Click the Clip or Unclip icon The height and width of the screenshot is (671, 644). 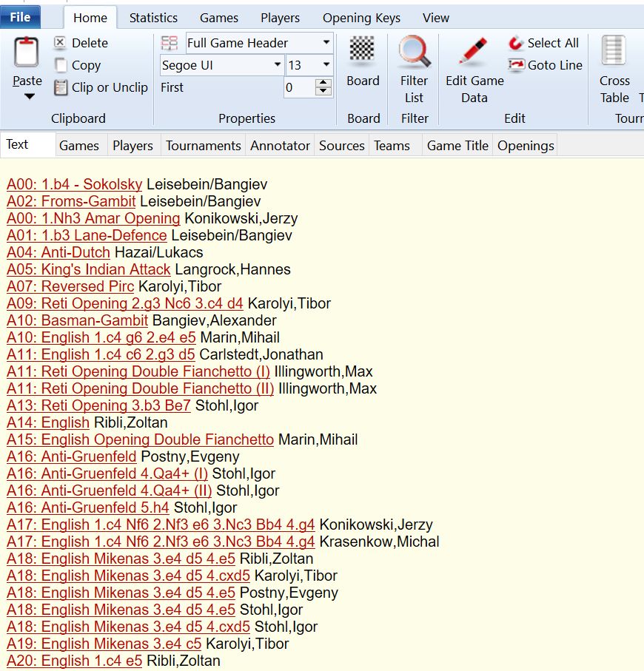pos(61,87)
